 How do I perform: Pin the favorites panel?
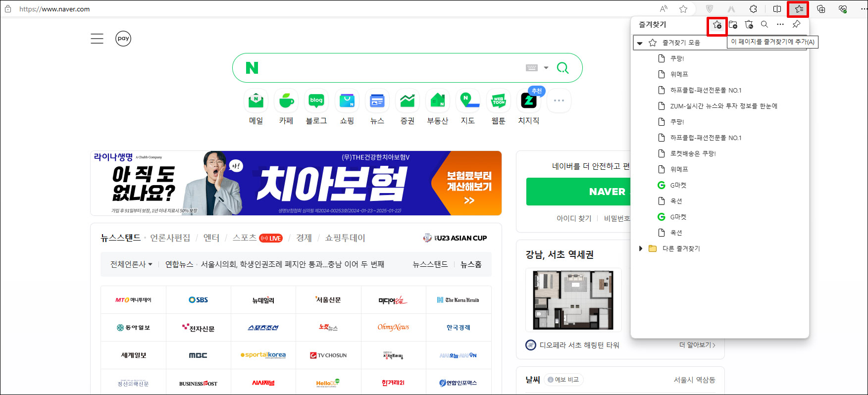pos(796,24)
